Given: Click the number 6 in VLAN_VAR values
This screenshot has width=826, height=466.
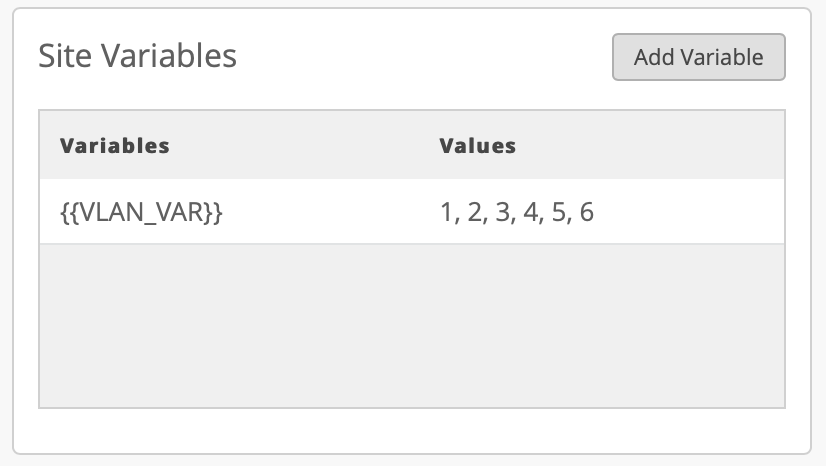Looking at the screenshot, I should (x=587, y=212).
